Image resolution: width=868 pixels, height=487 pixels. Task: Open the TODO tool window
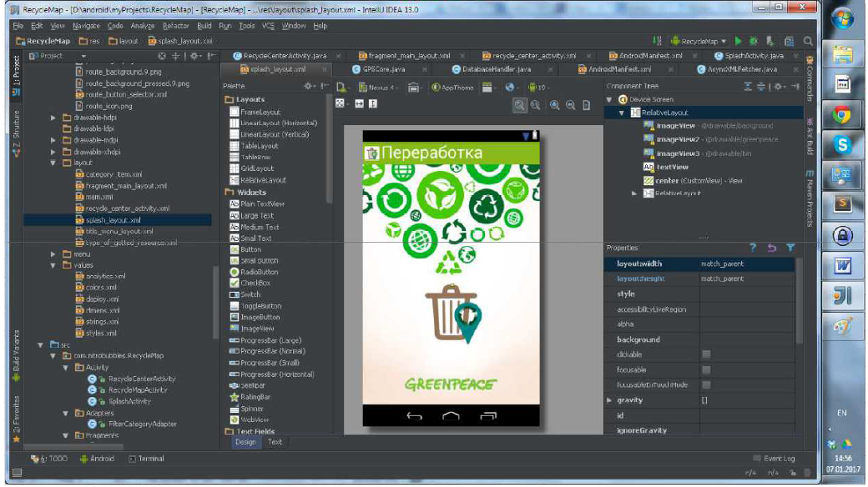[49, 459]
